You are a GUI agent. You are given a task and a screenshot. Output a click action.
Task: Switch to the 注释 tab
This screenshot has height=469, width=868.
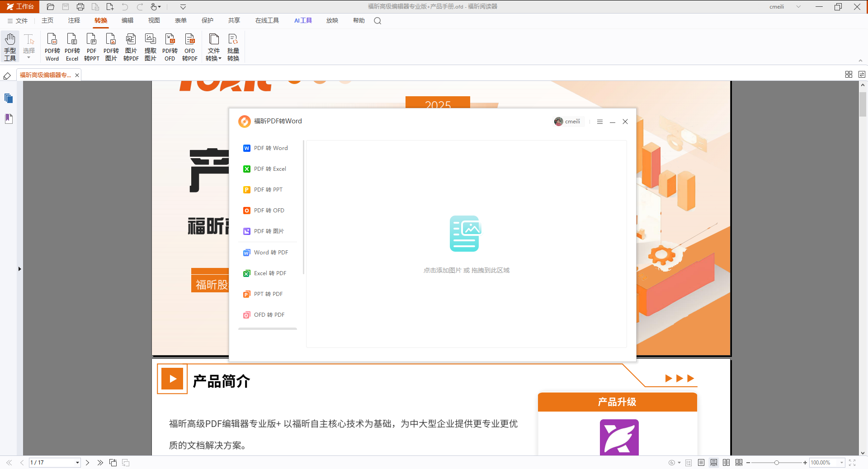(x=74, y=21)
